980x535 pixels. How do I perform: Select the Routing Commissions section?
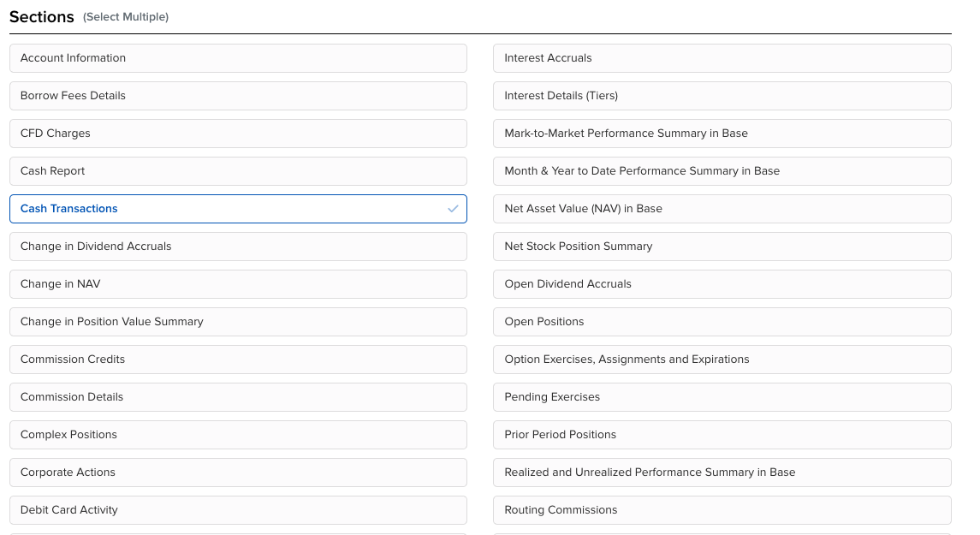point(722,510)
